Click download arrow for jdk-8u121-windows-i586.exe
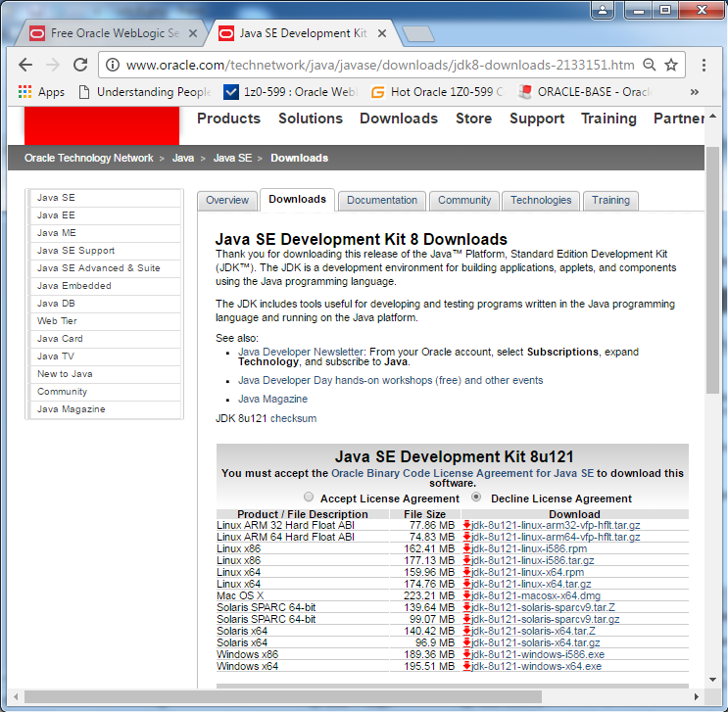728x712 pixels. [466, 654]
